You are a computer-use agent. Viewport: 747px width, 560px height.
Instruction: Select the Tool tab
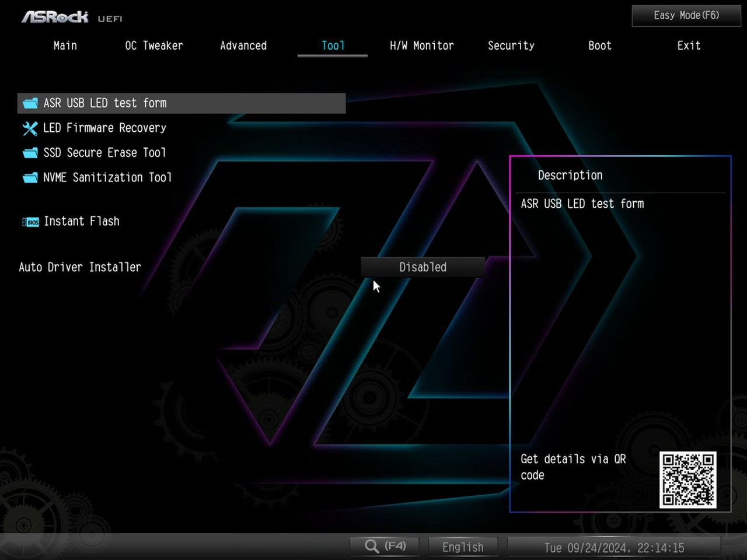(x=333, y=45)
